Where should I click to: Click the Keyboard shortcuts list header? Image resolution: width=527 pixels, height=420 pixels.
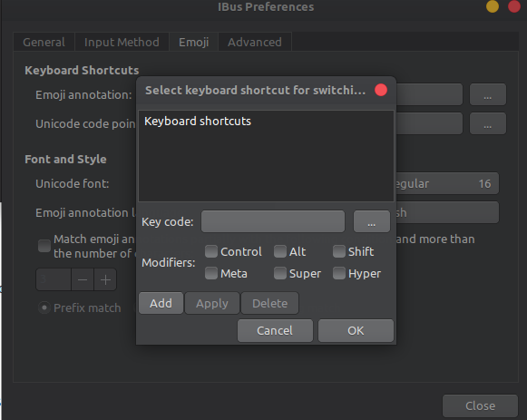tap(198, 121)
